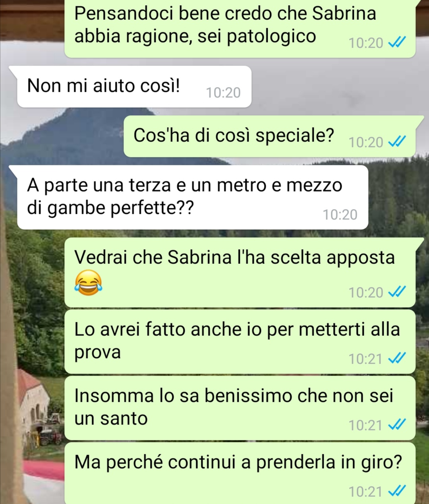Viewport: 429px width, 504px height.
Task: Tap blue double-check on 'sei patologico' message
Action: point(396,42)
